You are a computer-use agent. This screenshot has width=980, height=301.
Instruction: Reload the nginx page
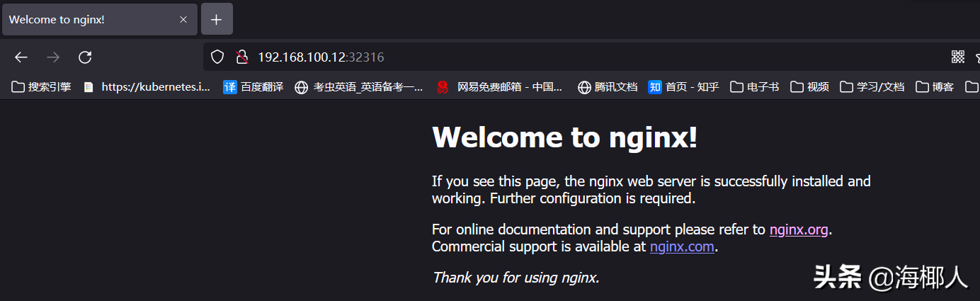(x=85, y=57)
